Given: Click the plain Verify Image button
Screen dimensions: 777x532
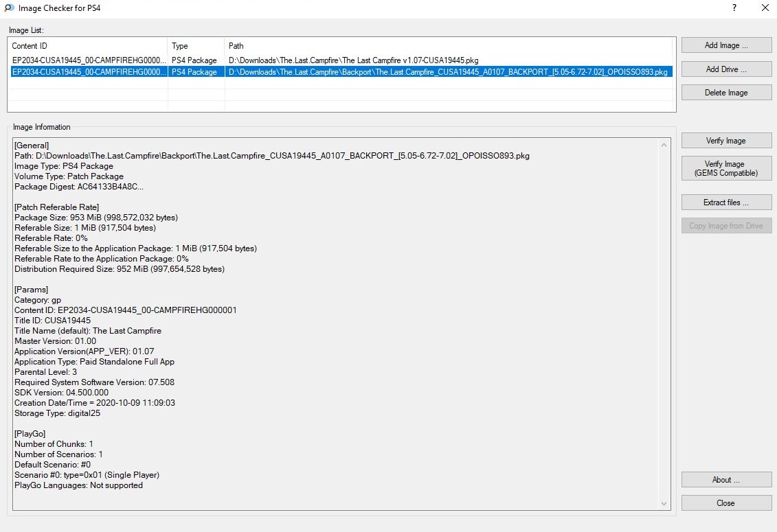Looking at the screenshot, I should pyautogui.click(x=726, y=141).
